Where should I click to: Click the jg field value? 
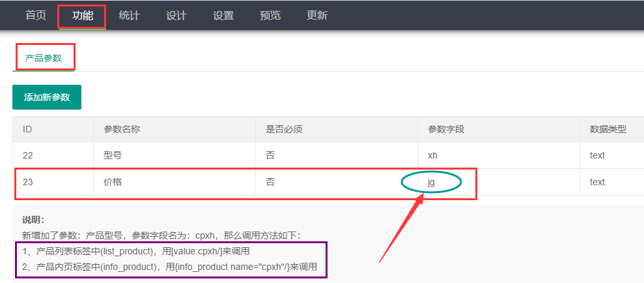pyautogui.click(x=431, y=182)
